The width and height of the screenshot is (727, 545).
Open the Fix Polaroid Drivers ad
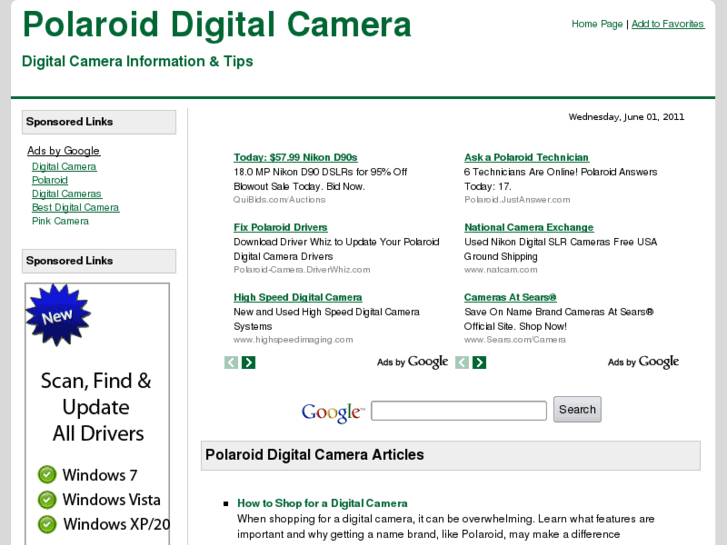[x=281, y=227]
